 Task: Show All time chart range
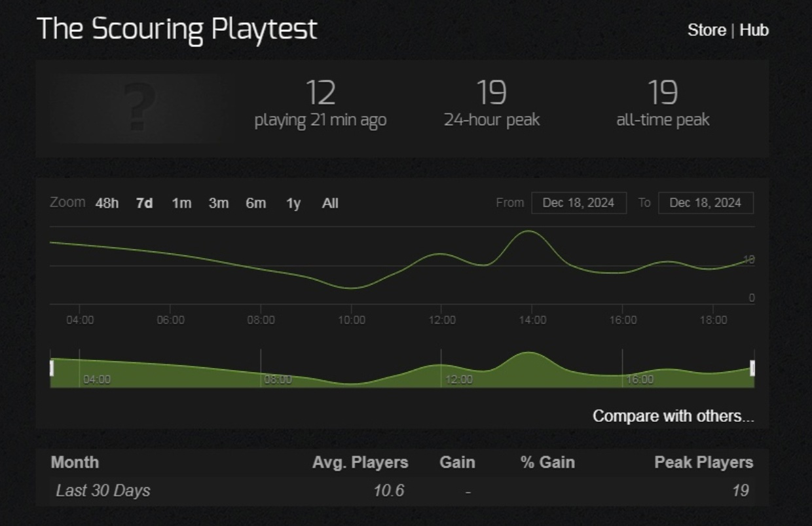tap(330, 203)
